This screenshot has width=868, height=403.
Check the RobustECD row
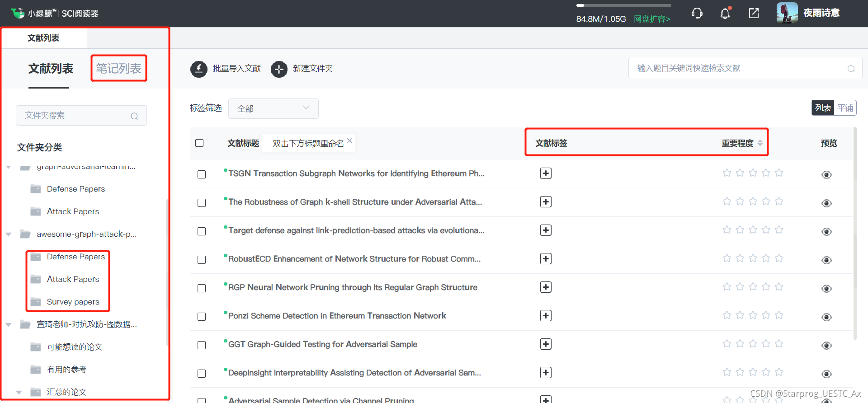pos(202,260)
